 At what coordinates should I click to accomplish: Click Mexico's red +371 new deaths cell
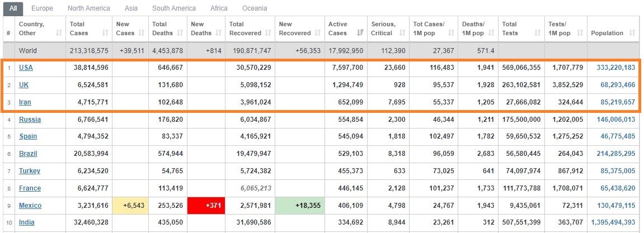[x=206, y=206]
